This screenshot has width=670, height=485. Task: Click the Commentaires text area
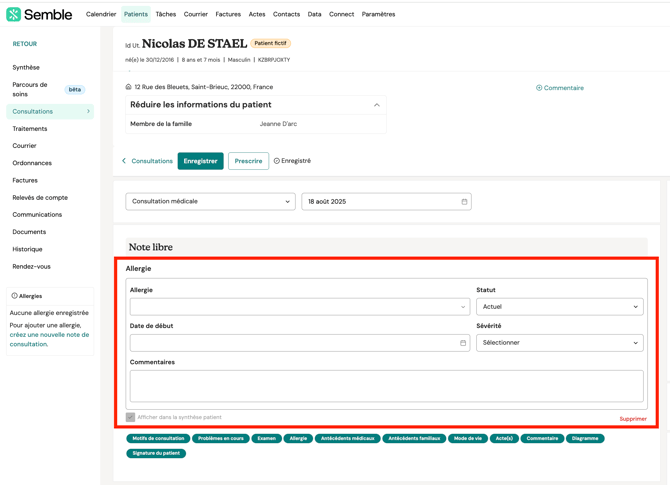coord(386,386)
